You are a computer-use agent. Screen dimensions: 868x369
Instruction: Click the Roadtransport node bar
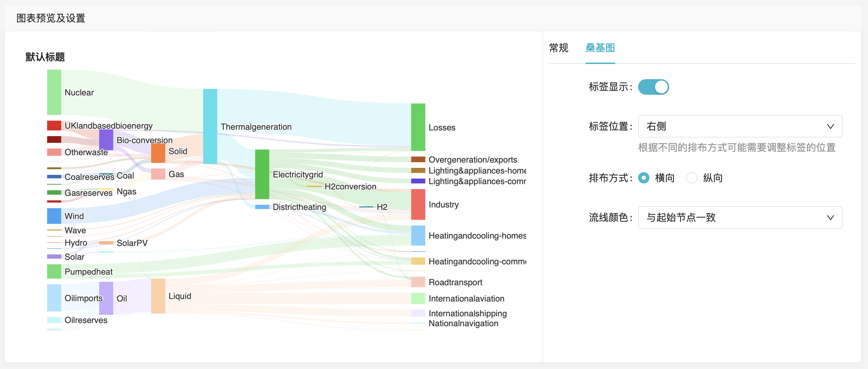(x=418, y=282)
